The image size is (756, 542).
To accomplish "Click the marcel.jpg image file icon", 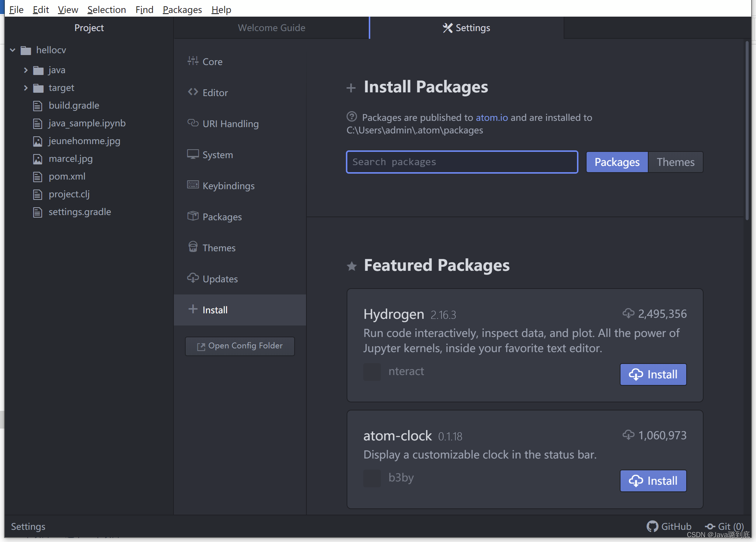I will click(38, 159).
